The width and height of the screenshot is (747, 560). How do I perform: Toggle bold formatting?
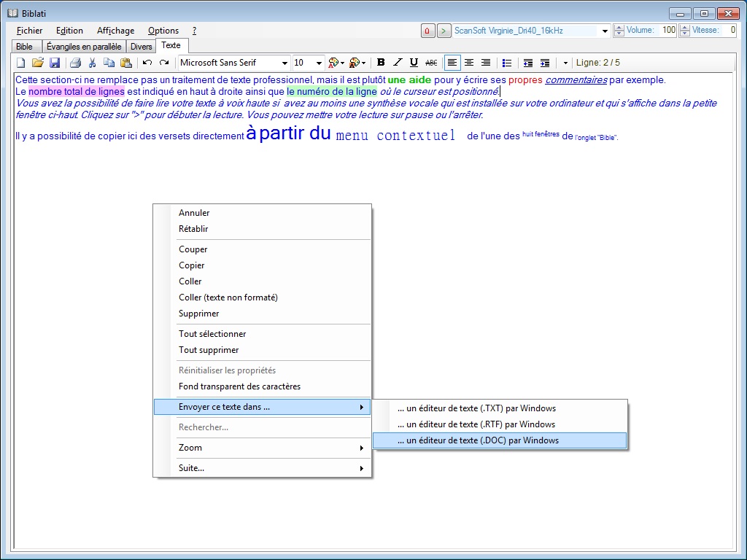(381, 63)
